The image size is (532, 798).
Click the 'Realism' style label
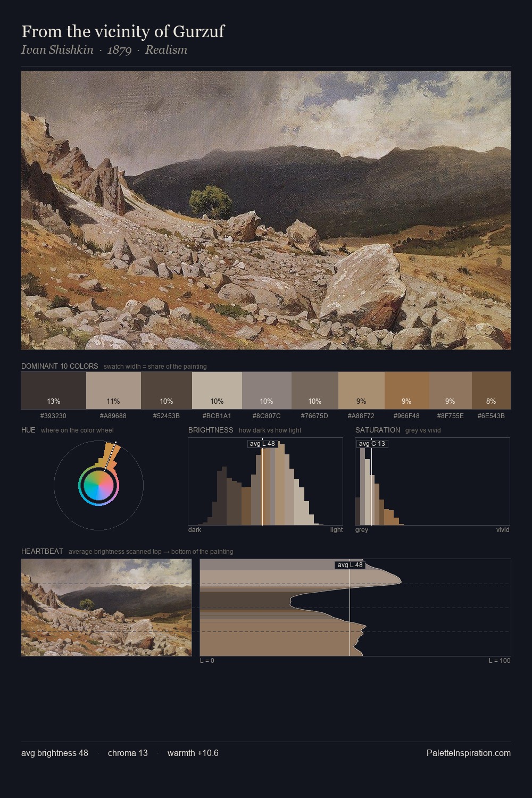coord(166,50)
